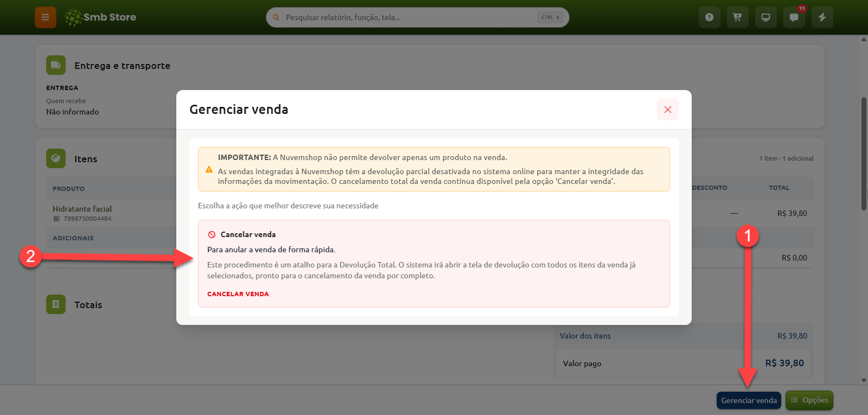Click the '1 item · 1 adicional' summary
Viewport: 868px width, 415px height.
pyautogui.click(x=787, y=158)
